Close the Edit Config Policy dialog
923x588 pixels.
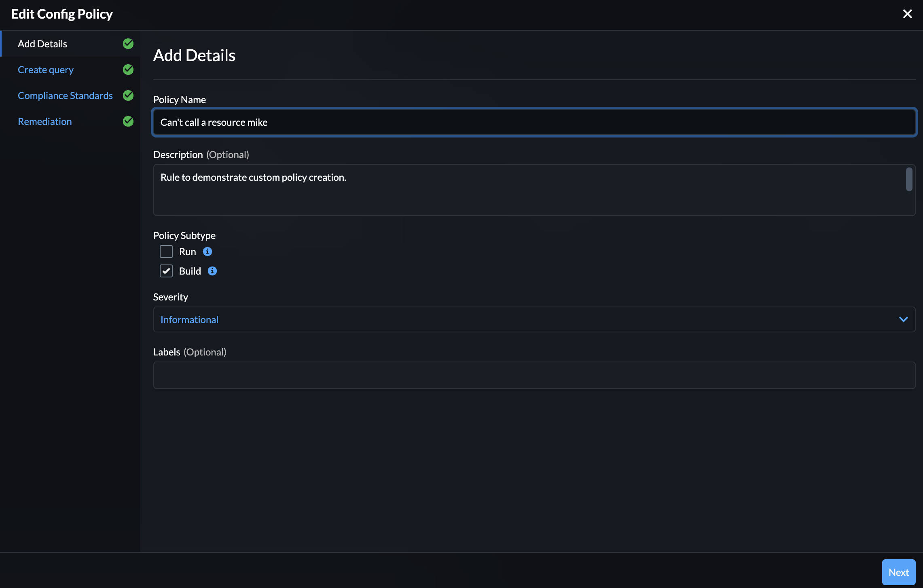coord(907,14)
